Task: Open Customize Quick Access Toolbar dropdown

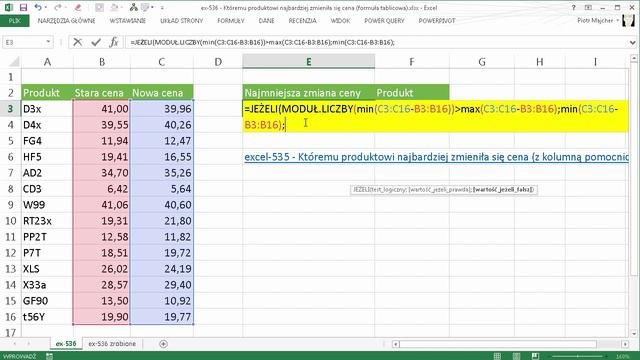Action: click(162, 8)
